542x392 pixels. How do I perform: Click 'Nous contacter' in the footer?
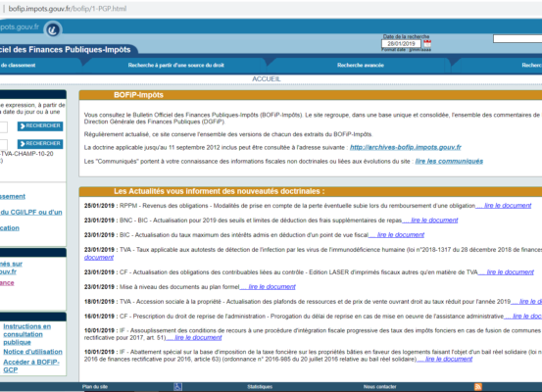coord(380,387)
